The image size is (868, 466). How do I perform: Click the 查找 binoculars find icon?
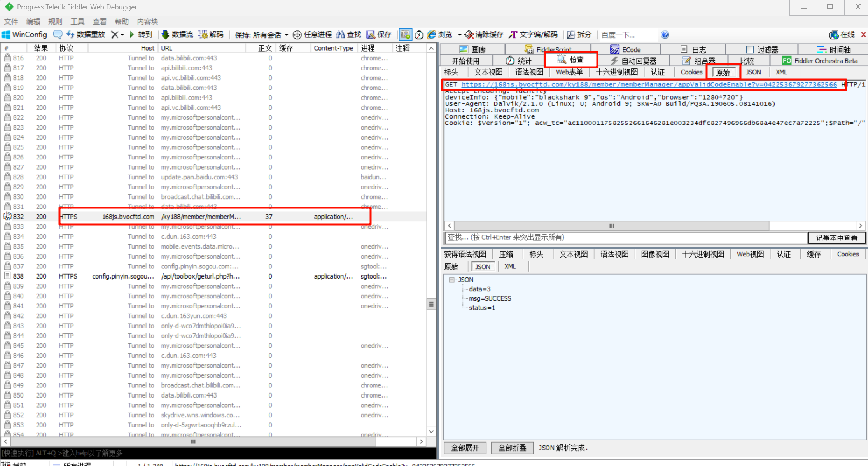pos(341,35)
